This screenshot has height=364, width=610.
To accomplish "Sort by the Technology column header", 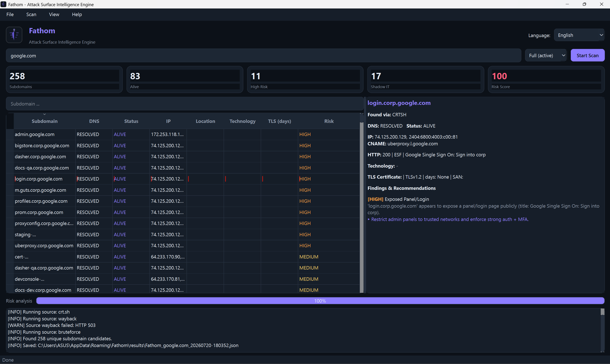I will click(x=242, y=121).
